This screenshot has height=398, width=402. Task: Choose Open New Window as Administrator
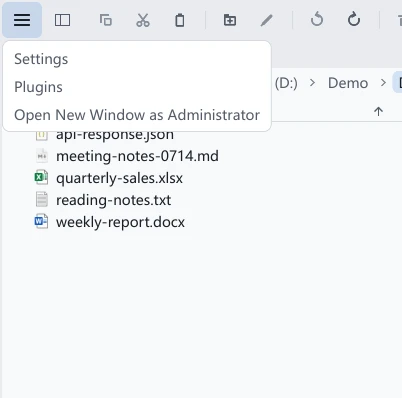point(137,115)
